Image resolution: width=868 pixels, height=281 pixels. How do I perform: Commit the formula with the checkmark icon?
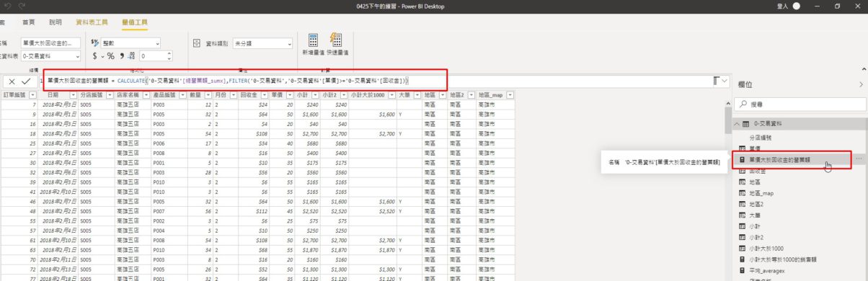click(x=27, y=81)
